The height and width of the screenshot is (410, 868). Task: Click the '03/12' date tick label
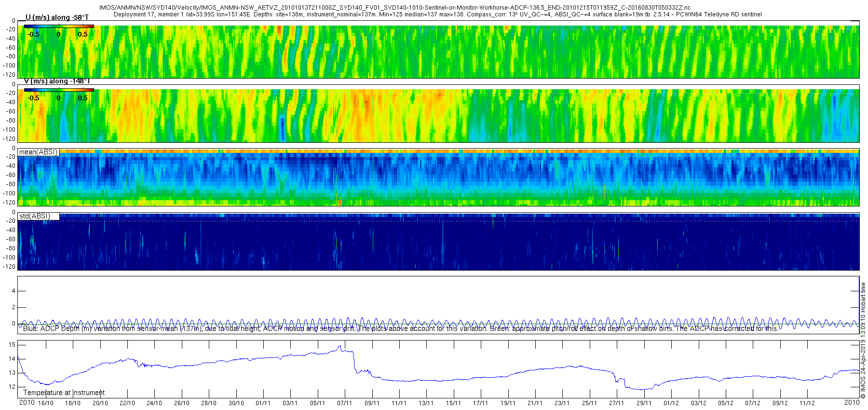pos(699,403)
